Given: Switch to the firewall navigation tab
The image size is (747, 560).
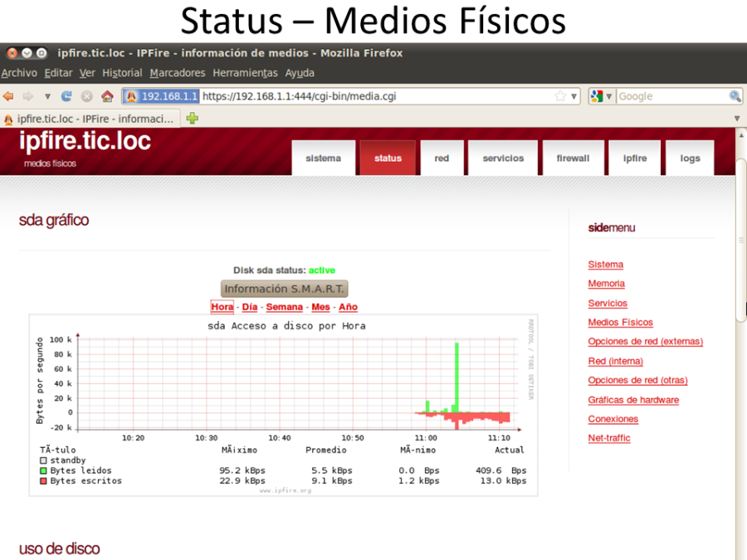Looking at the screenshot, I should point(573,158).
